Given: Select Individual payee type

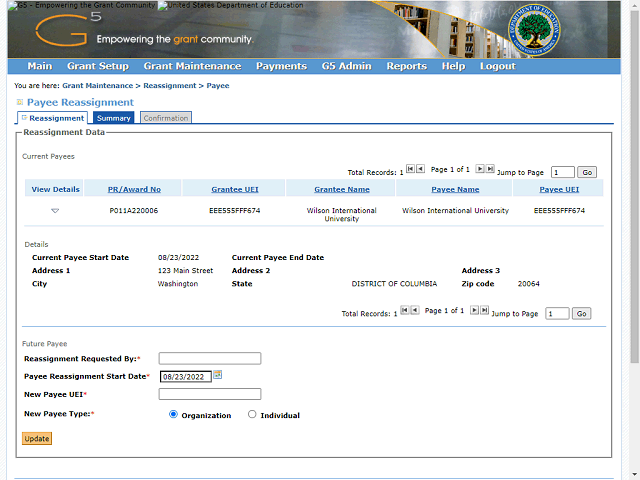Looking at the screenshot, I should pos(252,414).
